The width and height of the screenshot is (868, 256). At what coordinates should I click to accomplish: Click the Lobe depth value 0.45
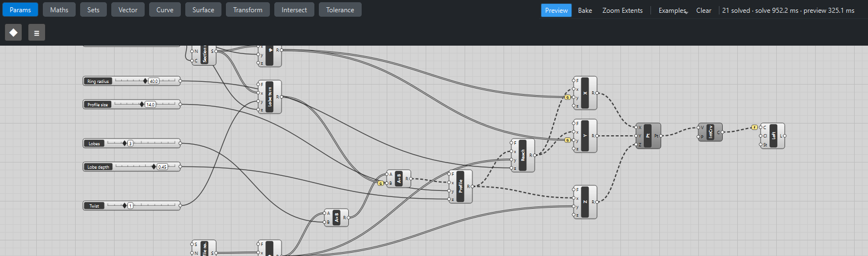click(x=162, y=166)
